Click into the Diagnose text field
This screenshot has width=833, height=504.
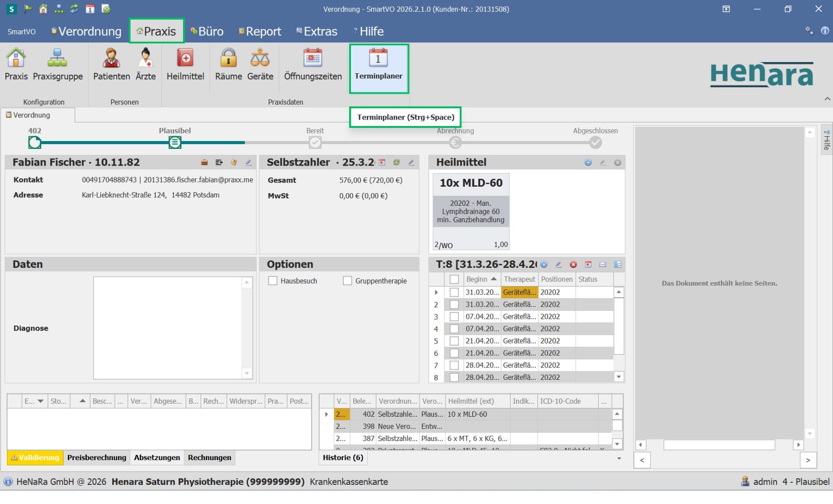point(168,328)
